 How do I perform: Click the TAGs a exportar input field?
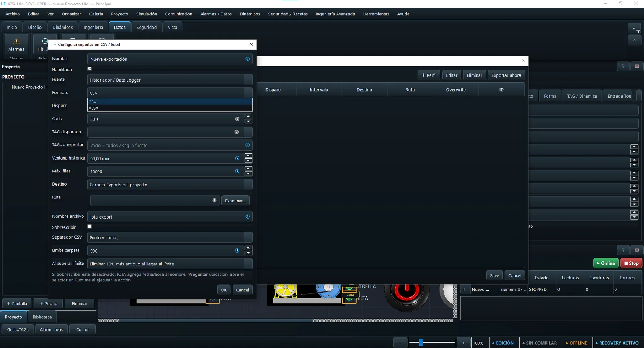(x=170, y=145)
